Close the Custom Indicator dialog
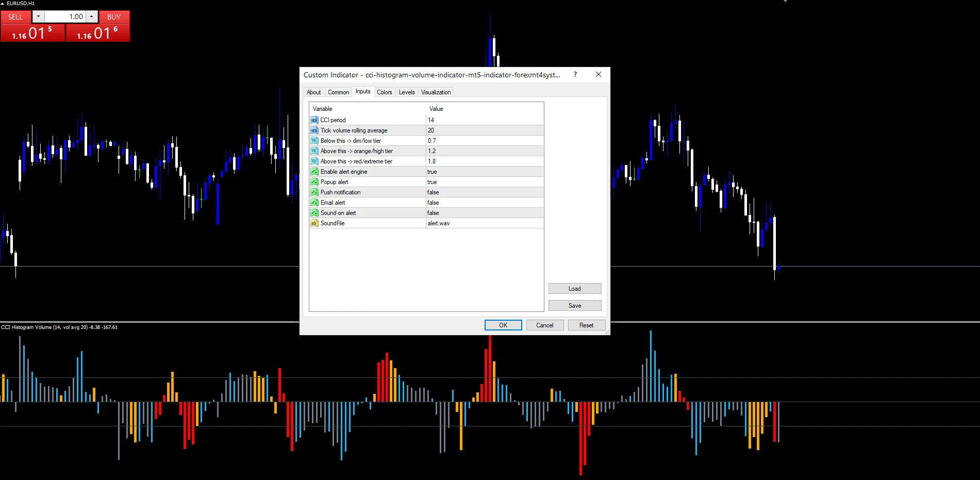980x480 pixels. [x=599, y=75]
